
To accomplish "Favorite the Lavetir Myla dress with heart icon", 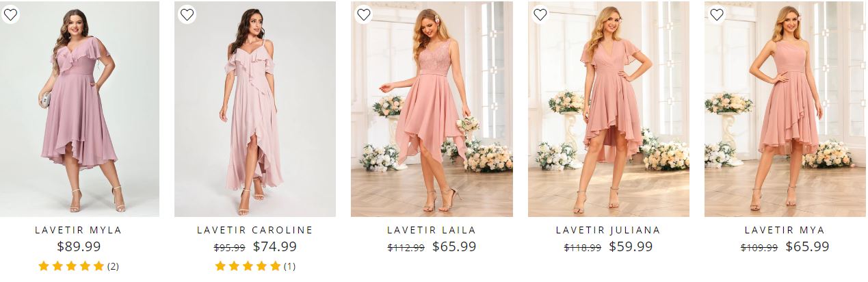I will 10,14.
